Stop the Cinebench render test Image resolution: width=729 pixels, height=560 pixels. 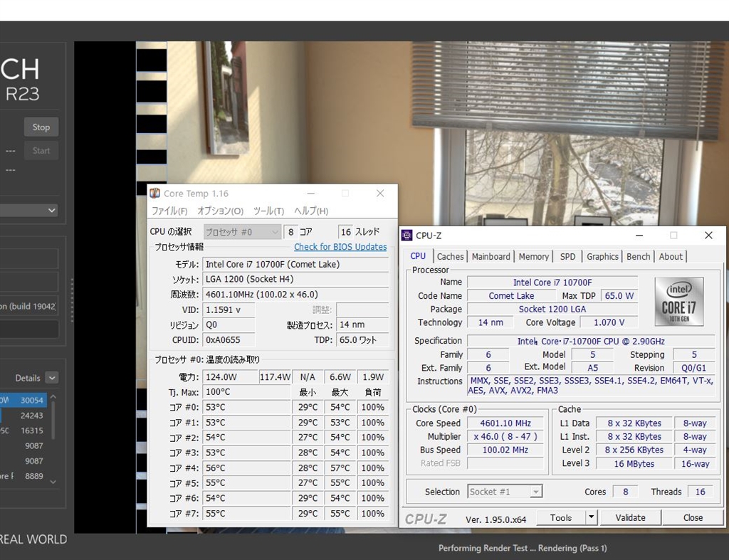41,127
